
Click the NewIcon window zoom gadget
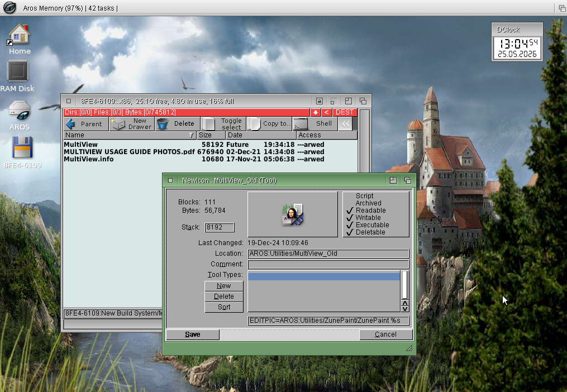[393, 180]
